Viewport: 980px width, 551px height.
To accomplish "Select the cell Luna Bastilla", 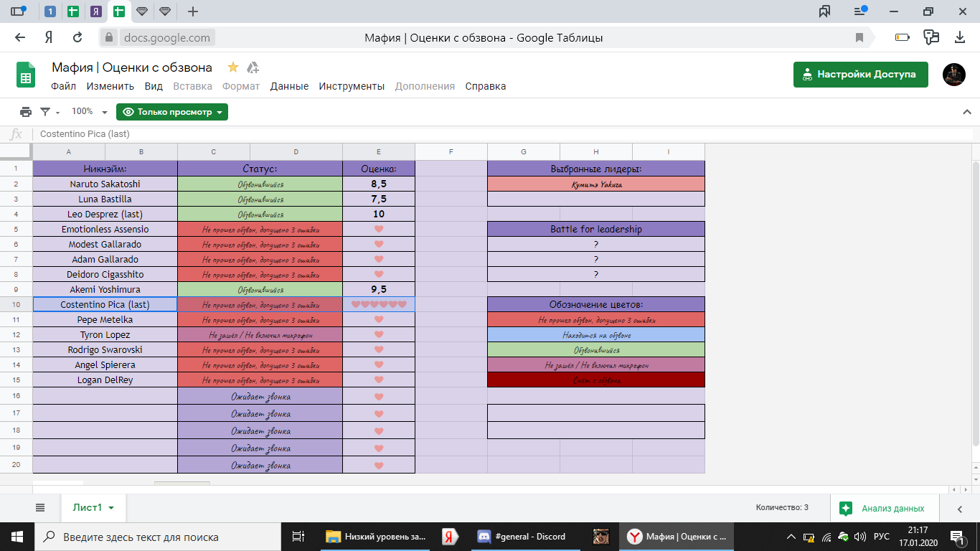I will (x=105, y=199).
